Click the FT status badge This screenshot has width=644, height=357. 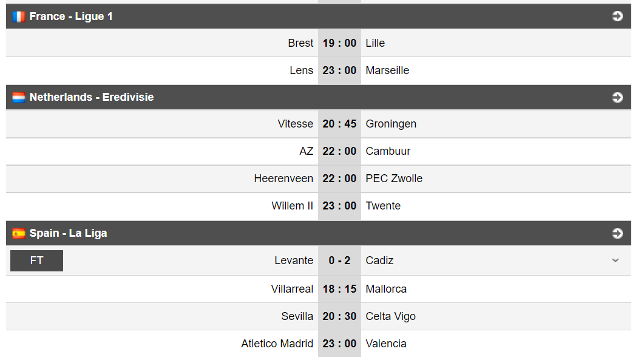tap(36, 260)
